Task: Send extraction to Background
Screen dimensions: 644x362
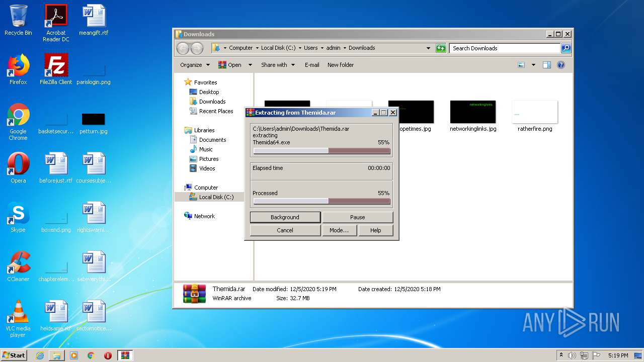Action: (x=285, y=217)
